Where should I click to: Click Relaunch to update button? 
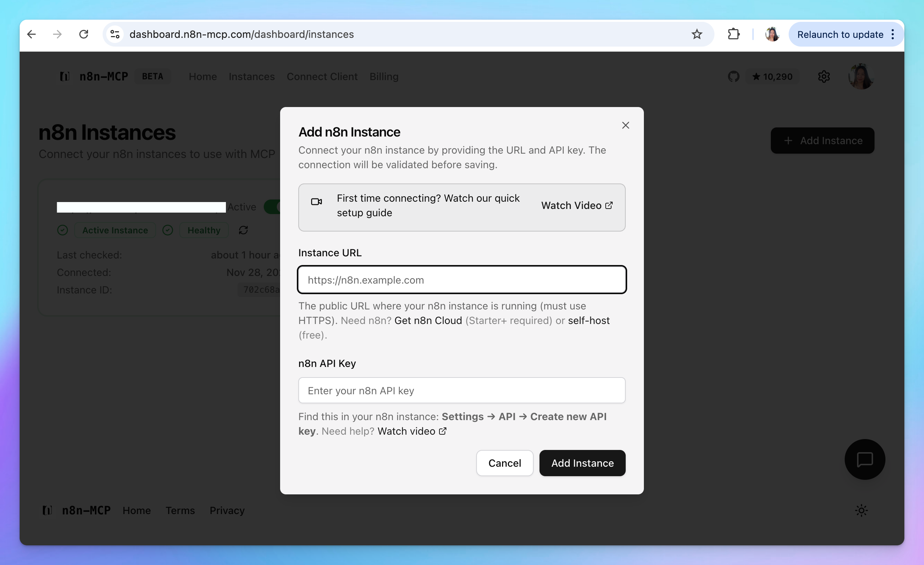tap(840, 35)
